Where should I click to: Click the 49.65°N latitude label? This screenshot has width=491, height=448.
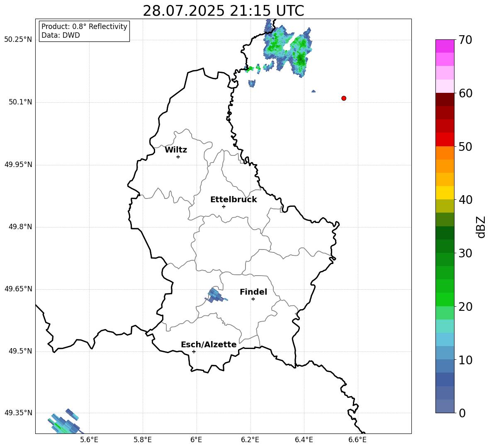pyautogui.click(x=18, y=289)
